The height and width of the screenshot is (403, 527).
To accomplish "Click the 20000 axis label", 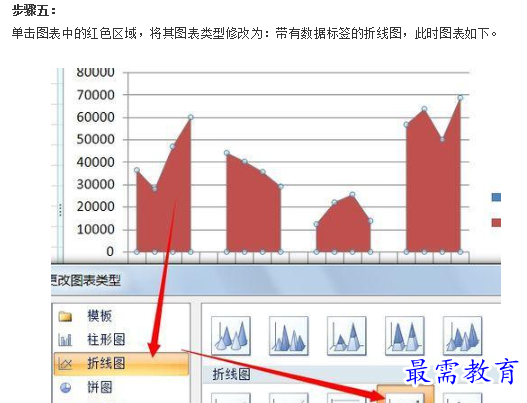I will tap(95, 207).
